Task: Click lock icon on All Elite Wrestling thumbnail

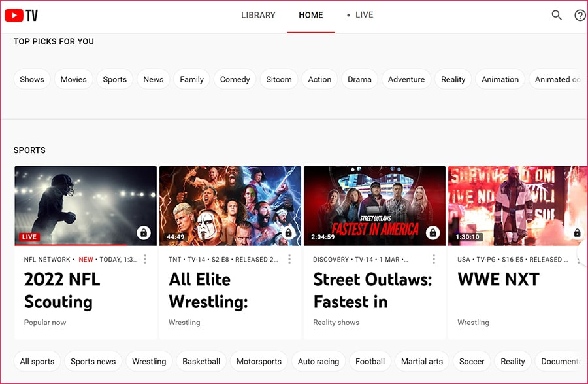Action: click(288, 233)
